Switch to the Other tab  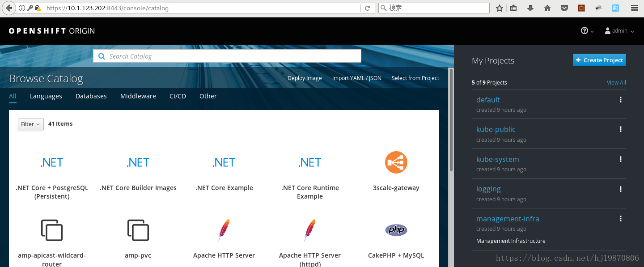coord(208,96)
